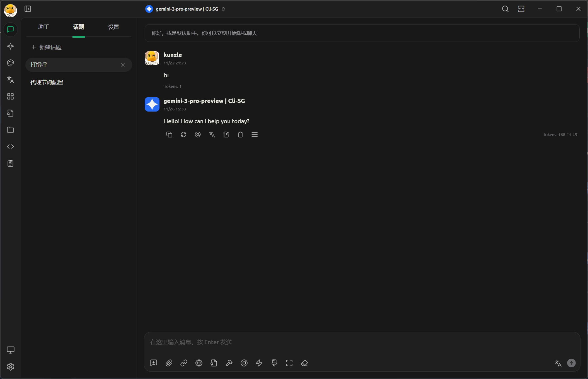Open the MCP tools hammer icon
This screenshot has height=379, width=588.
click(229, 363)
